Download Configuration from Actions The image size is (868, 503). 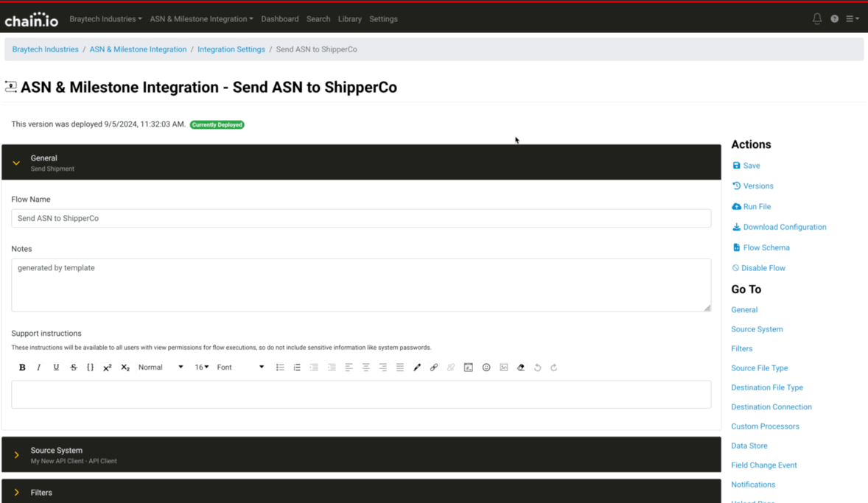[x=779, y=227]
